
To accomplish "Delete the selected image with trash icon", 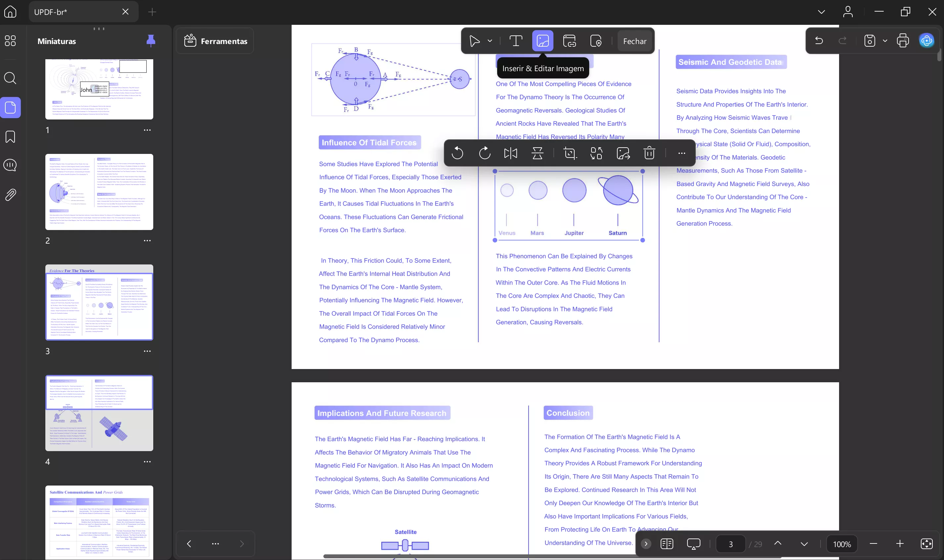I will [x=649, y=153].
